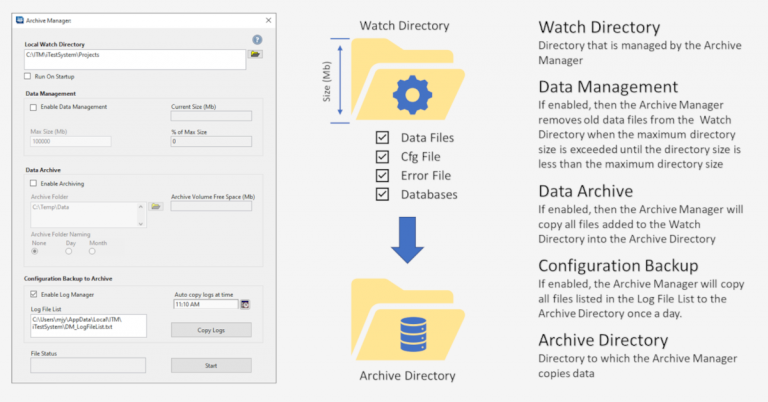Click the Archive Folder path field
Screen dimensions: 768x402
coord(88,215)
